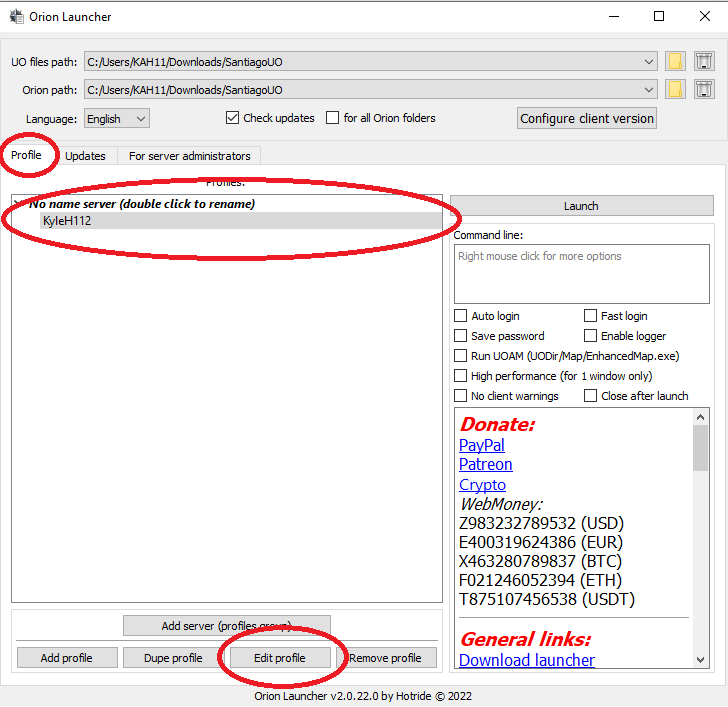
Task: Open the For server administrators tab
Action: pos(190,156)
